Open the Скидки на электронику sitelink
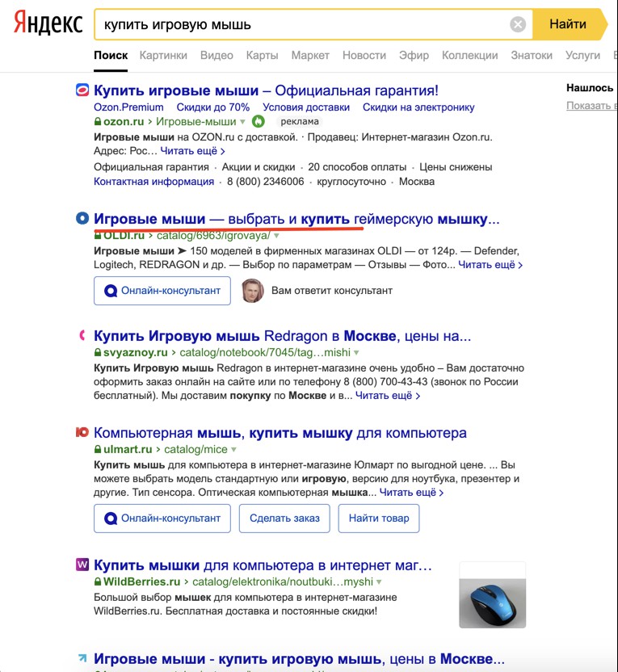Image resolution: width=618 pixels, height=672 pixels. pyautogui.click(x=418, y=107)
